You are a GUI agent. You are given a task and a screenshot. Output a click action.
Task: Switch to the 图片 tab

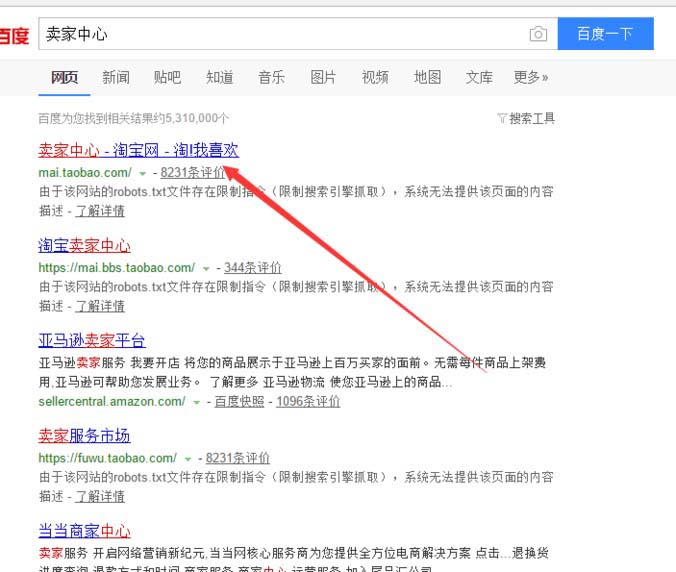coord(323,78)
